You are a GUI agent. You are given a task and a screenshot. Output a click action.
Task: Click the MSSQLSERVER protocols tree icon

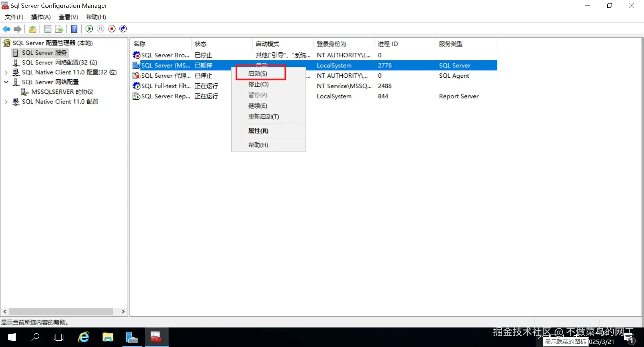click(x=25, y=92)
